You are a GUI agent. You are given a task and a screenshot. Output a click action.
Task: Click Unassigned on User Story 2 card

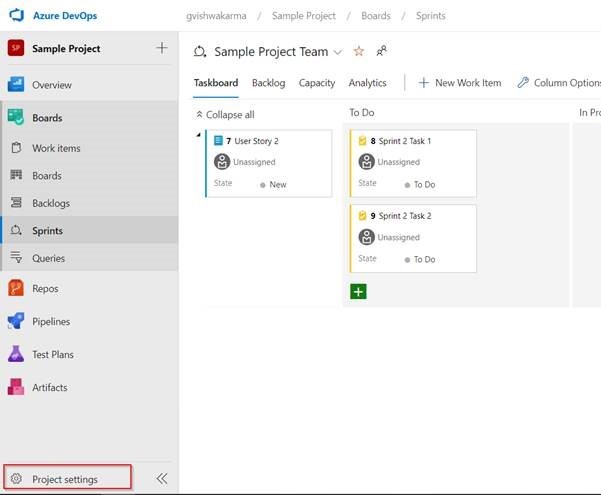click(x=254, y=162)
